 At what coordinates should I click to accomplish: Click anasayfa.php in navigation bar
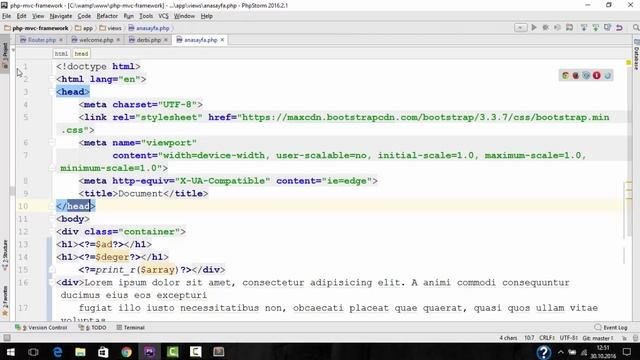(x=149, y=28)
